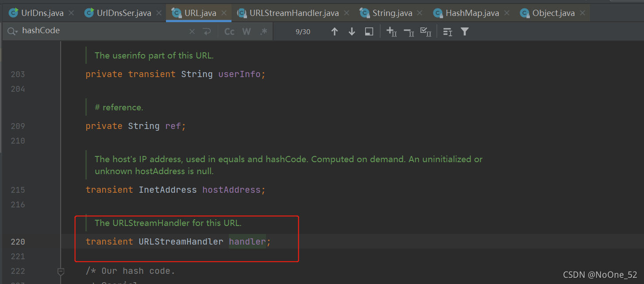Click the hashCode search input field
The image size is (644, 284).
click(x=104, y=31)
